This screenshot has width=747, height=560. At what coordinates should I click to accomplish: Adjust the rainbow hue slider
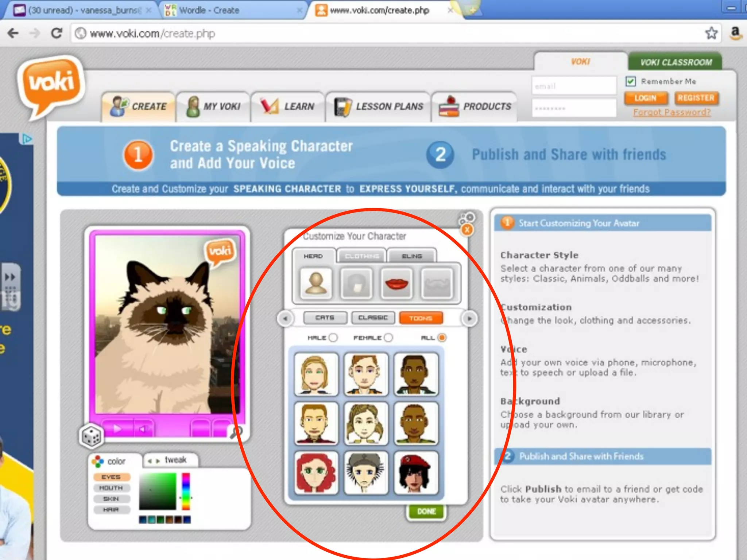(186, 491)
